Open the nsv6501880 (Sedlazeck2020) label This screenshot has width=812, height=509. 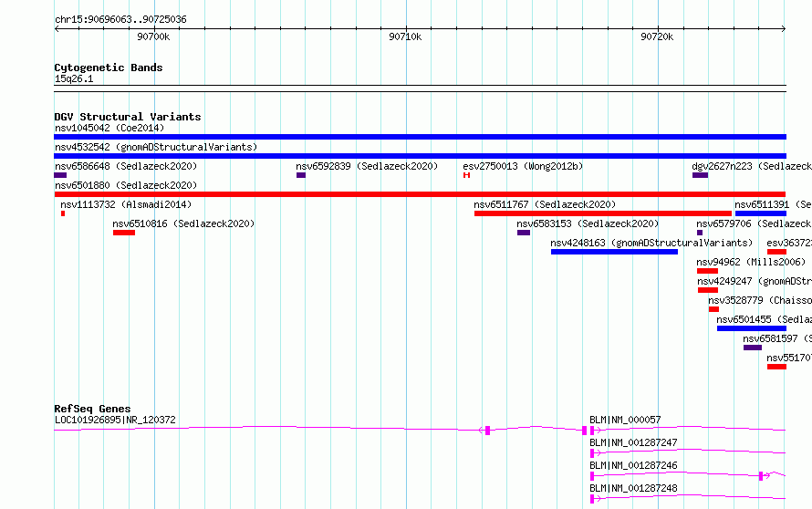pyautogui.click(x=126, y=185)
